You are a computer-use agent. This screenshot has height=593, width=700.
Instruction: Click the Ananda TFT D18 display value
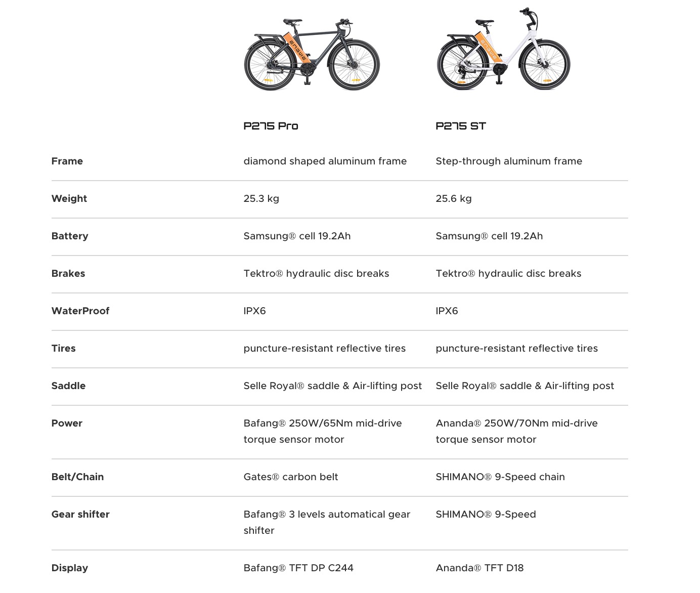pos(479,568)
